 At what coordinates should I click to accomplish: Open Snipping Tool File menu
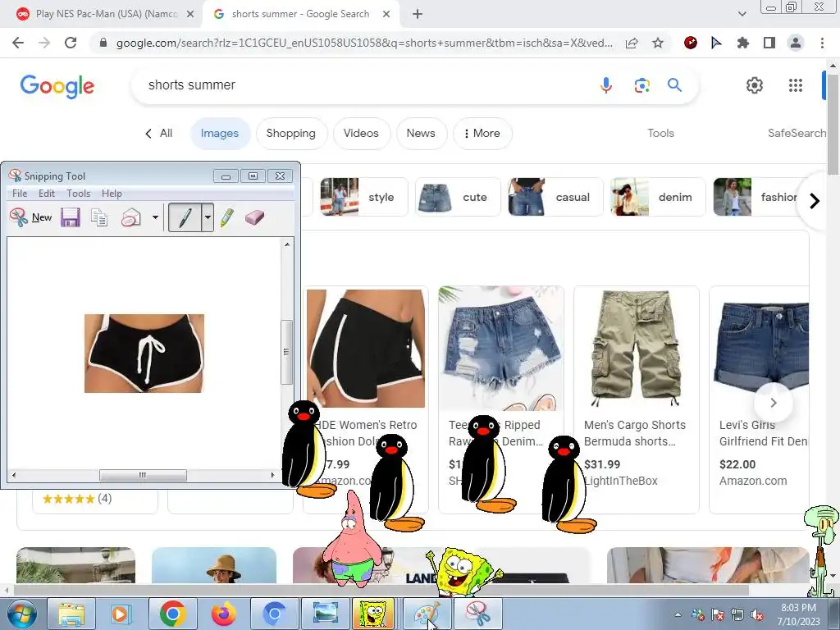(20, 194)
